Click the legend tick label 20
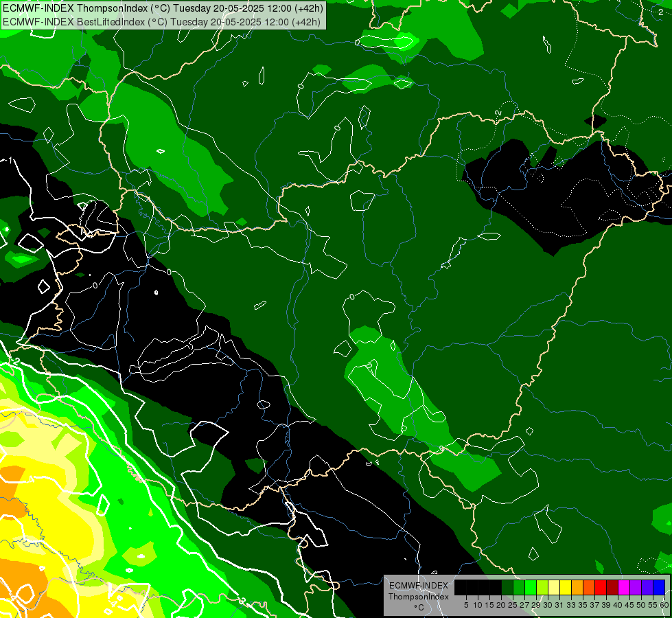Screen dimensions: 672x618 (x=502, y=605)
